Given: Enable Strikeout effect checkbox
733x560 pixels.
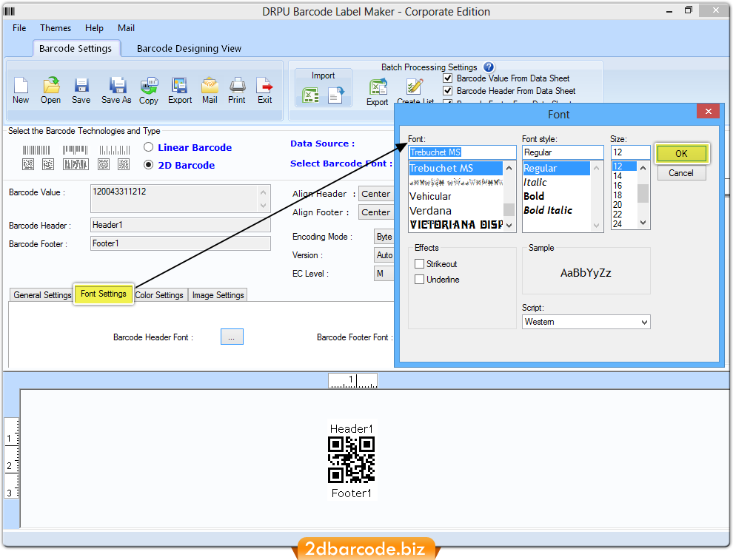Looking at the screenshot, I should pos(419,264).
